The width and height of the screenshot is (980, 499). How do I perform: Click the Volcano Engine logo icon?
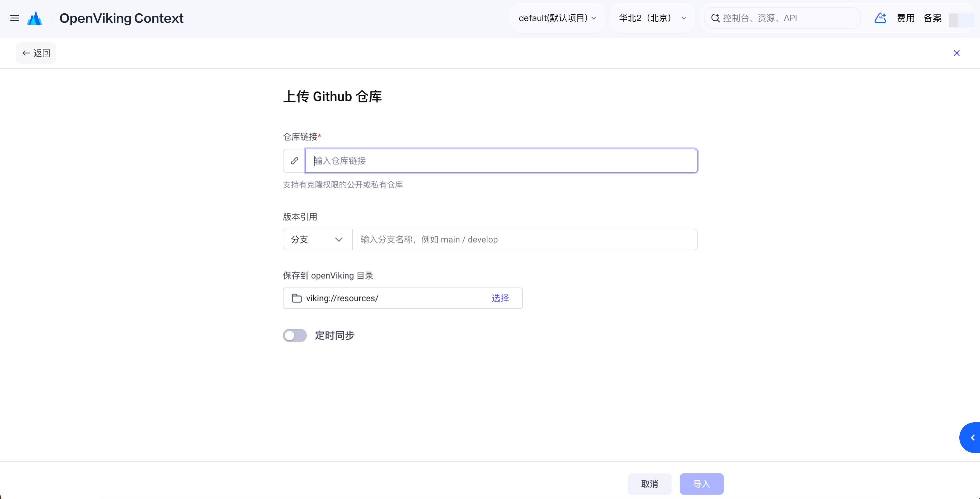click(x=35, y=18)
